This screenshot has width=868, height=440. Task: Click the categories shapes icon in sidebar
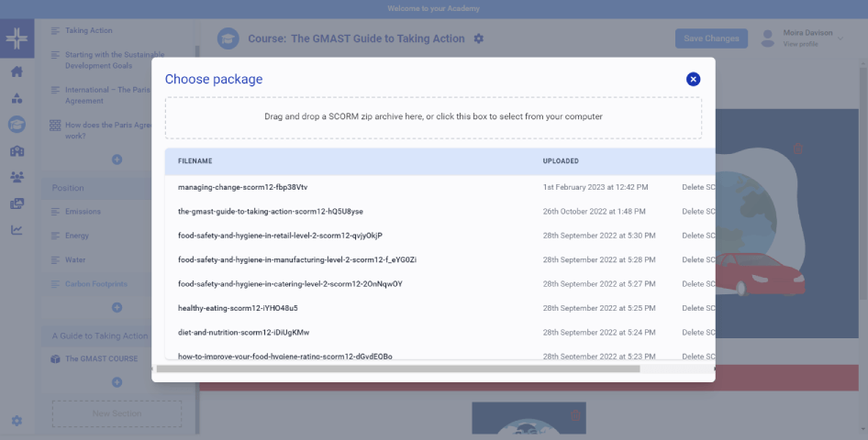(17, 98)
